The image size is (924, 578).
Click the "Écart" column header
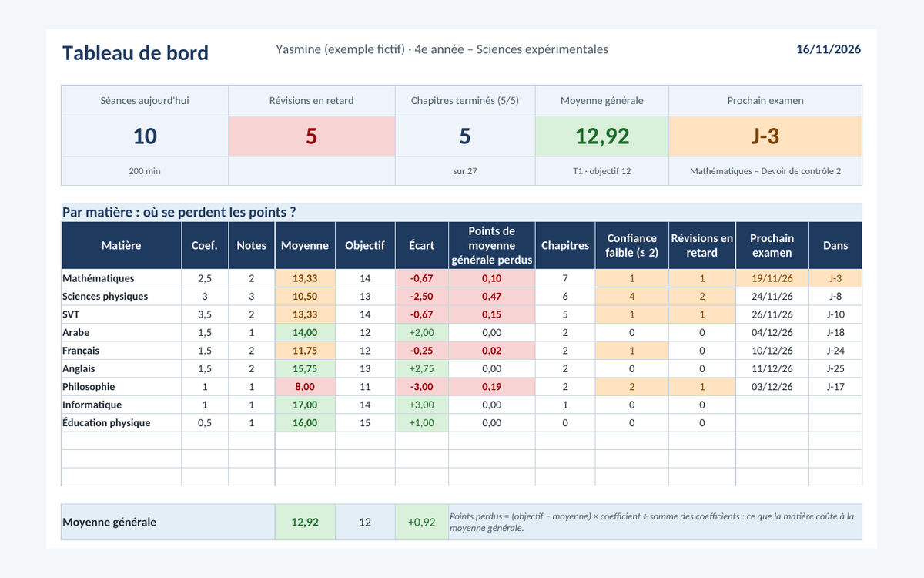click(422, 245)
